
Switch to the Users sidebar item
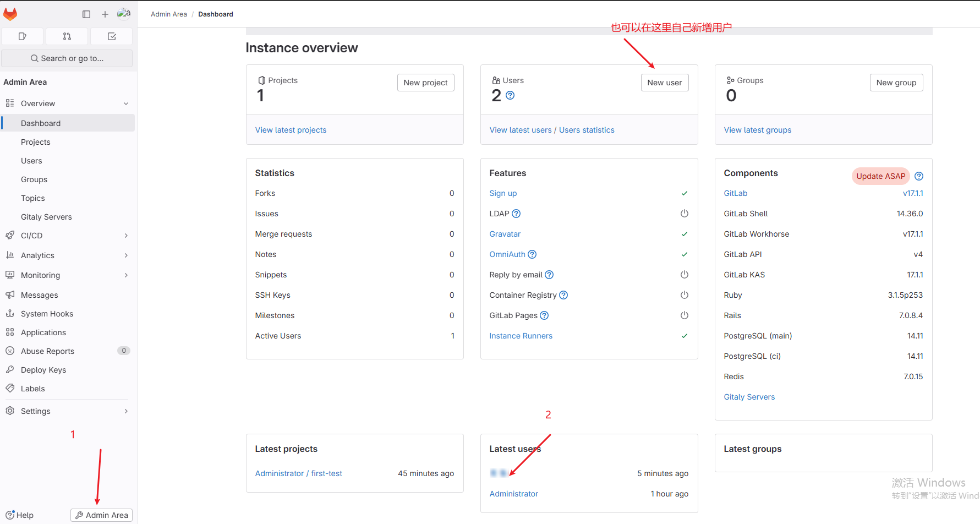(31, 160)
